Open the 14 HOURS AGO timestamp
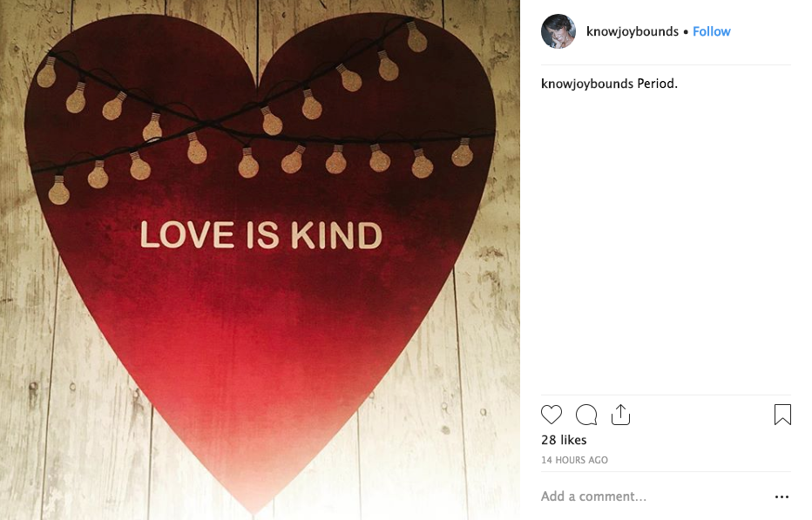Screen dimensions: 812x520 (x=574, y=460)
